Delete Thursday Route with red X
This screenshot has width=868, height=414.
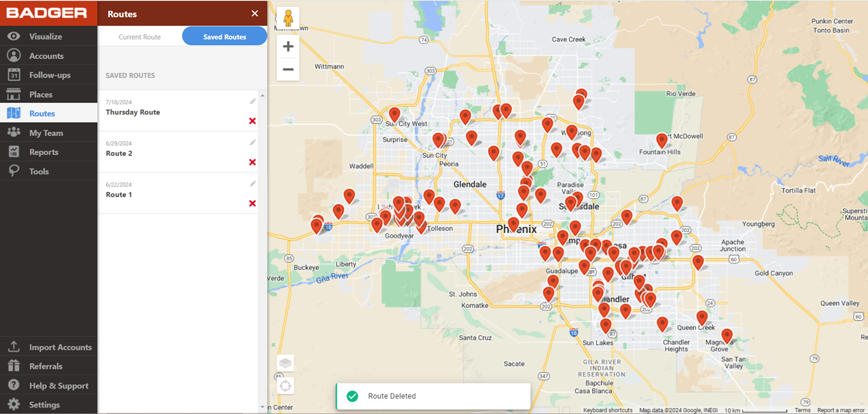point(252,121)
